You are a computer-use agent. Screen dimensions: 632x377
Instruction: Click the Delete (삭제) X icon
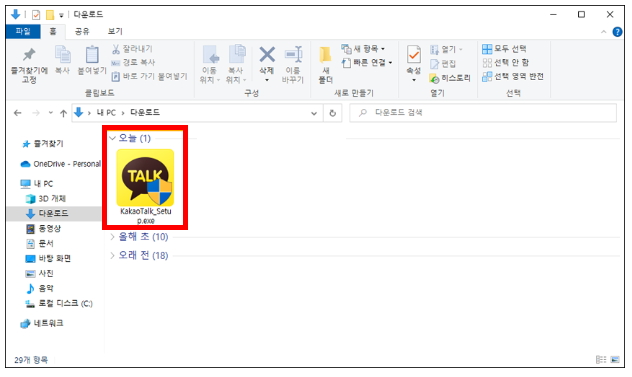pos(266,55)
